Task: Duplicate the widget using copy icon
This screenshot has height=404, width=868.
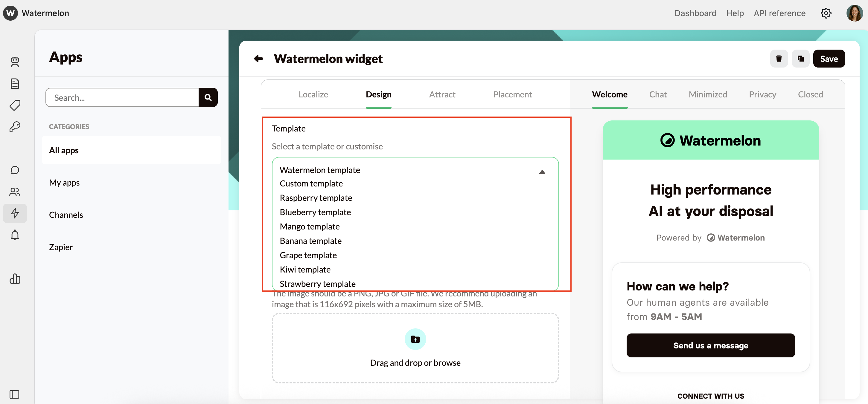Action: click(x=801, y=58)
